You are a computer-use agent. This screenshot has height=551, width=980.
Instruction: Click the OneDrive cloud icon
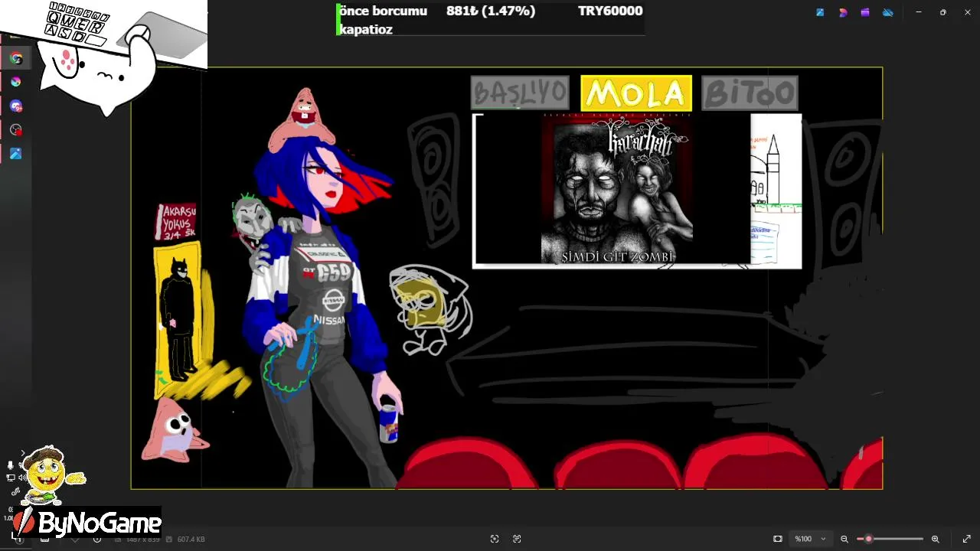(x=888, y=12)
